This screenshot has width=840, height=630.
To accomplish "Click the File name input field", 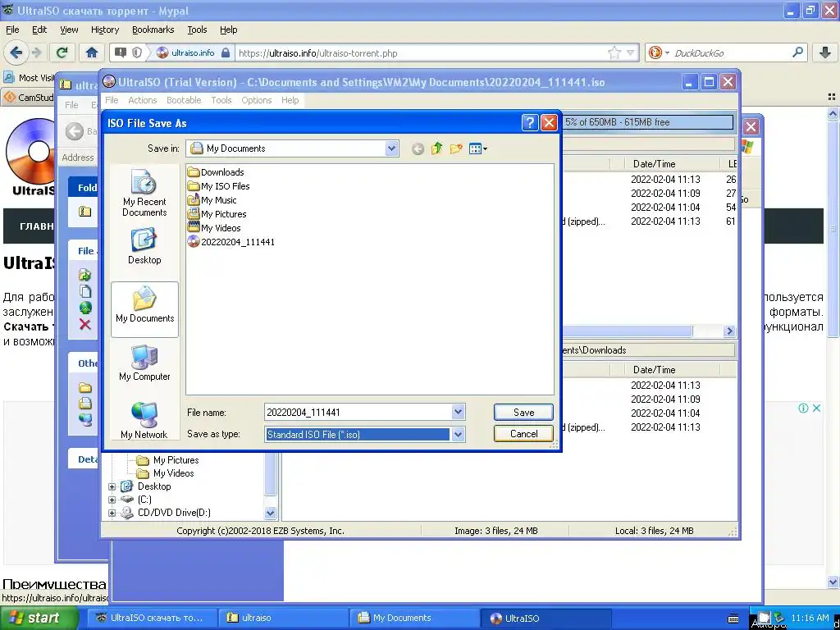I will point(358,412).
